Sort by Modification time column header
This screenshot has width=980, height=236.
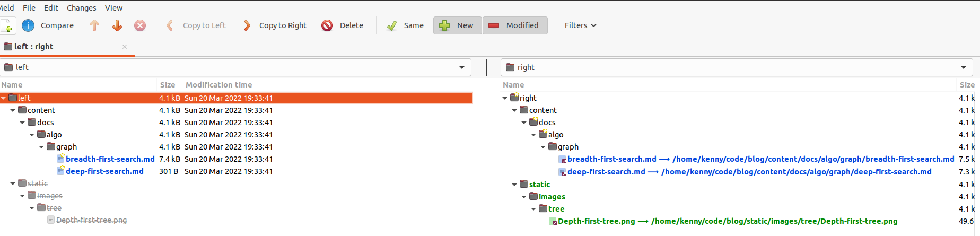pos(218,85)
